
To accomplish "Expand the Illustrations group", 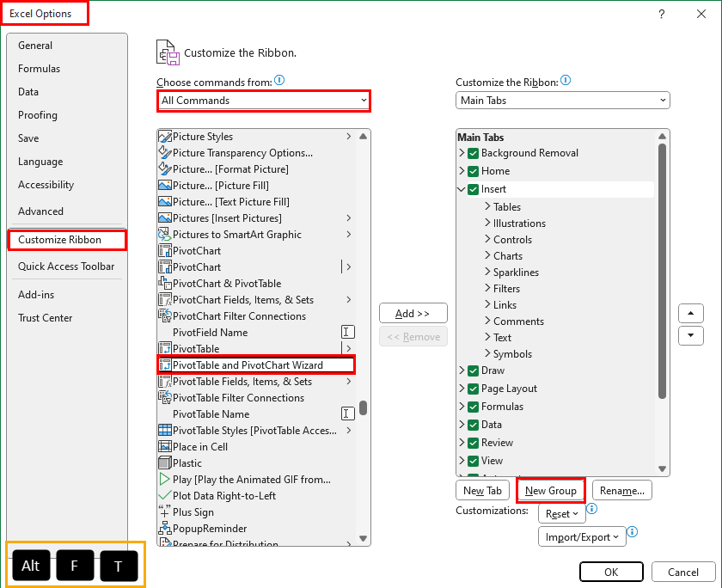I will (487, 223).
